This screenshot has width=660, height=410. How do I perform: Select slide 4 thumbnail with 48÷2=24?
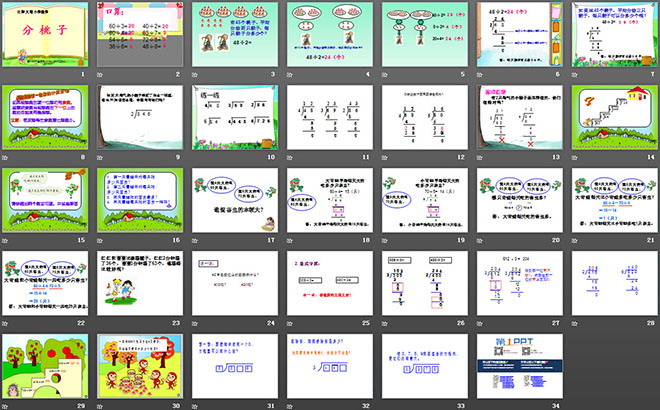click(330, 34)
